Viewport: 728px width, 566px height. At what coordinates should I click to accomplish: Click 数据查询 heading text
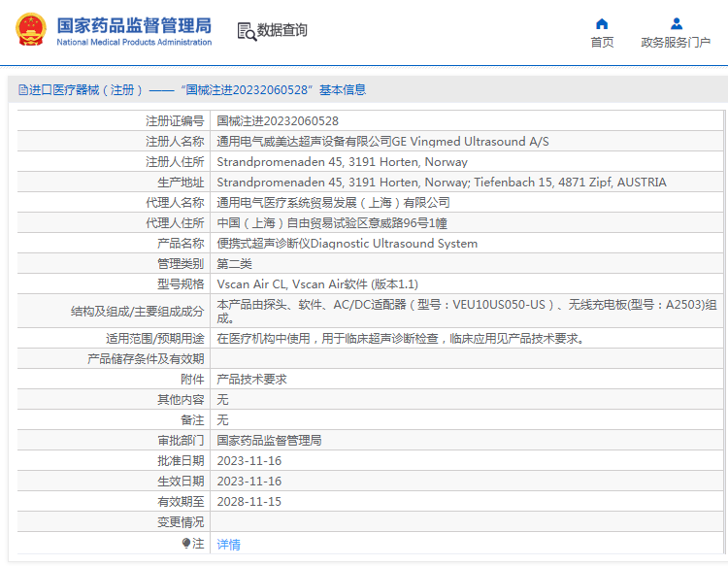tap(281, 30)
